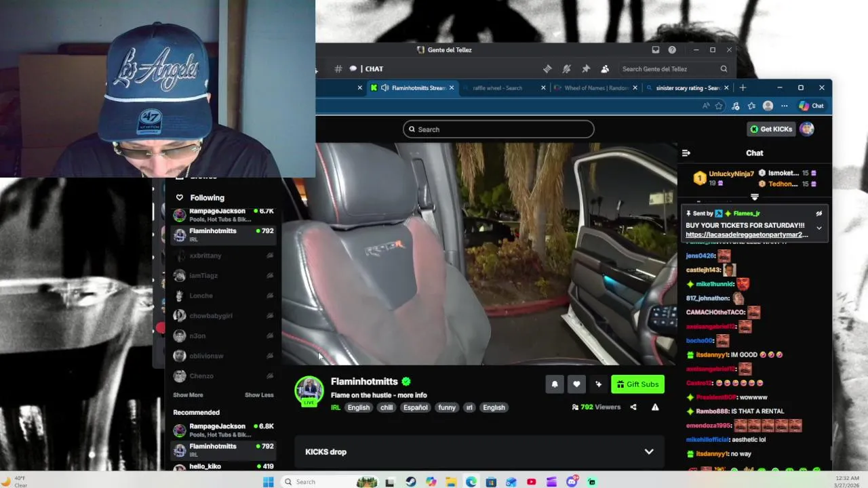
Task: Open the lacasadelreggaetonparty link in pinned message
Action: [747, 235]
